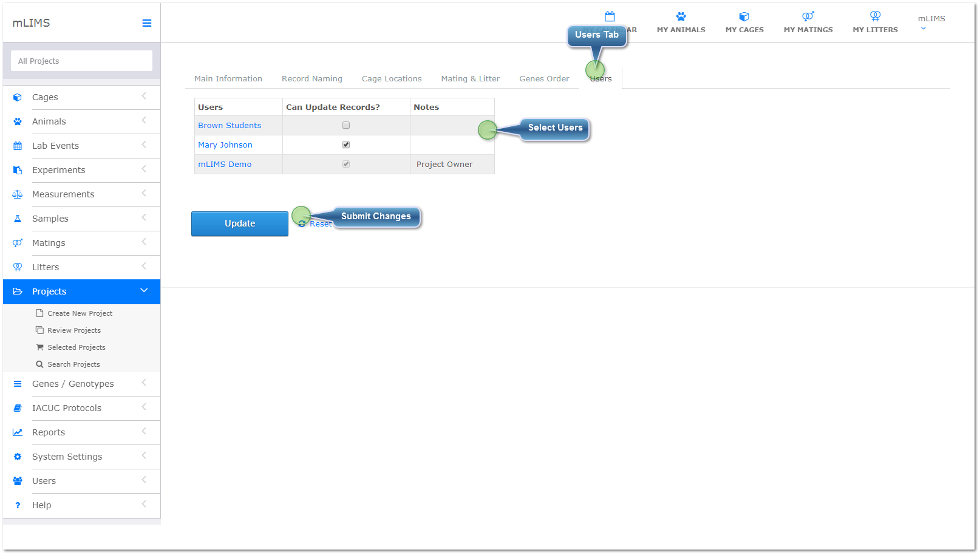The width and height of the screenshot is (980, 555).
Task: Open My Animals paw icon in top bar
Action: (681, 16)
